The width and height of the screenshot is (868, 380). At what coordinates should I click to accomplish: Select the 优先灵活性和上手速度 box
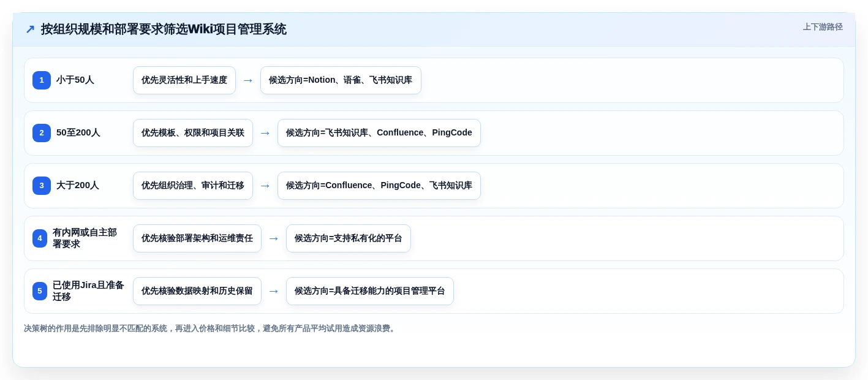(184, 80)
